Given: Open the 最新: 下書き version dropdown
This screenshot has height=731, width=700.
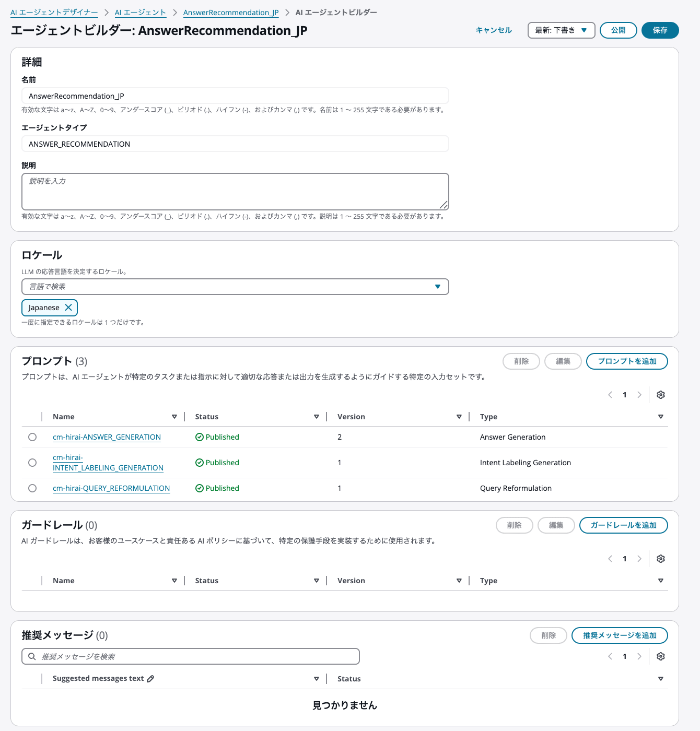Looking at the screenshot, I should point(561,30).
